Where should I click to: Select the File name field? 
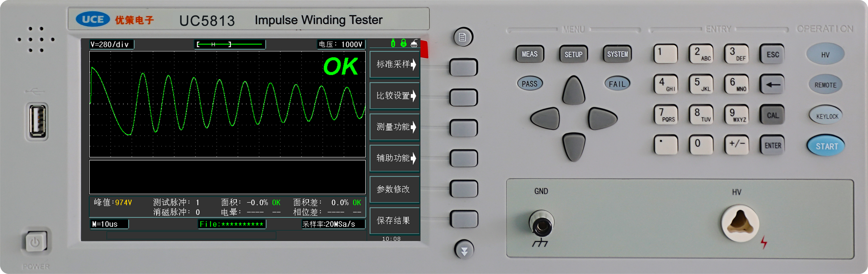tap(232, 224)
